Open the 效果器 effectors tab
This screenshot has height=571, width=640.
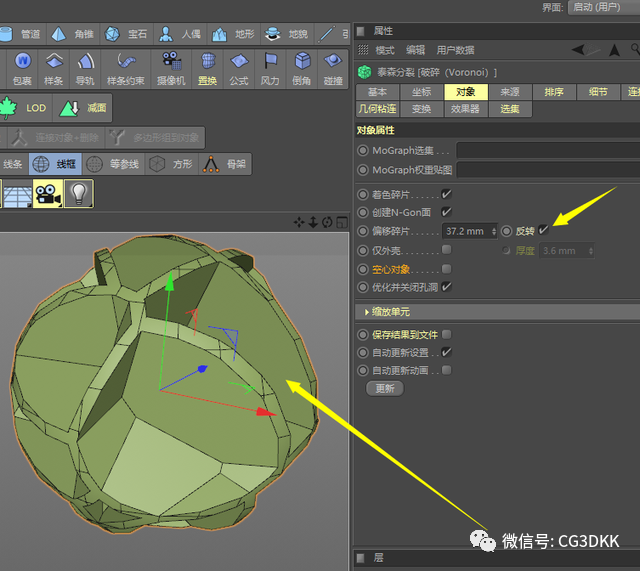click(x=465, y=109)
